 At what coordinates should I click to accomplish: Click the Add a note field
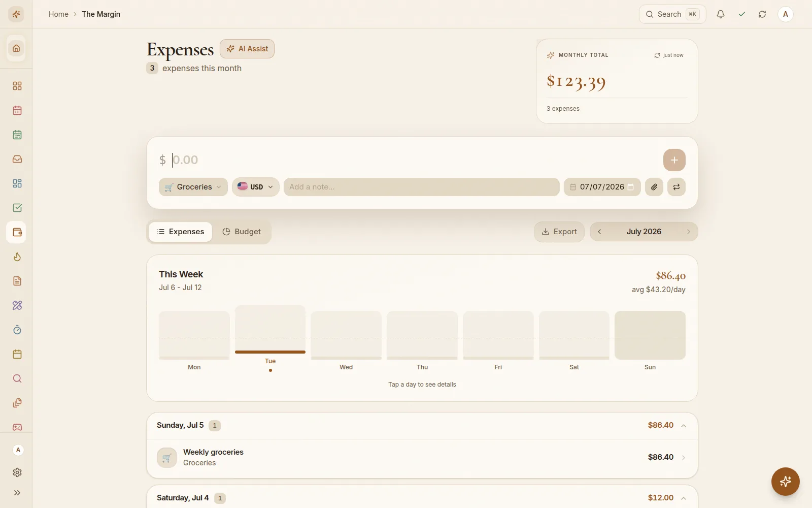422,187
